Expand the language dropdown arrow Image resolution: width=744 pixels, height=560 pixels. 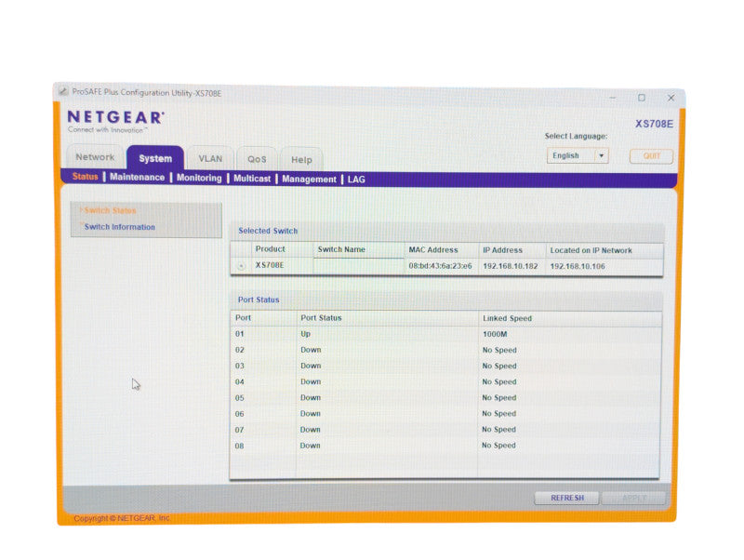click(601, 155)
